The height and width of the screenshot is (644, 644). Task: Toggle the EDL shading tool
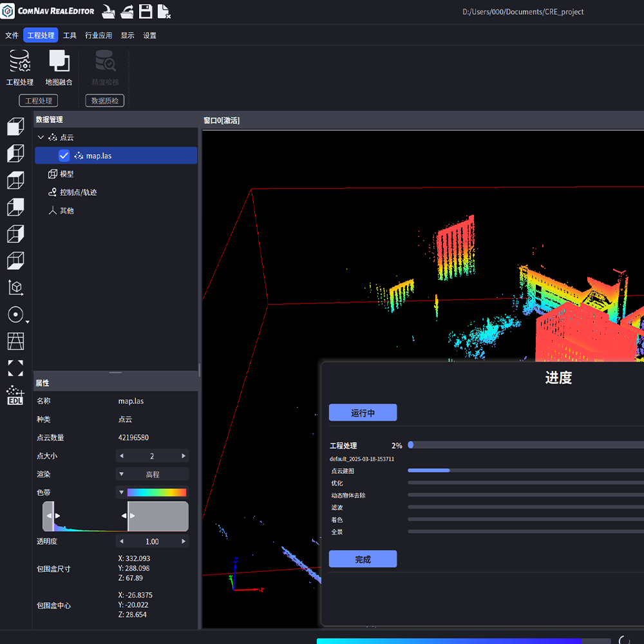point(15,395)
